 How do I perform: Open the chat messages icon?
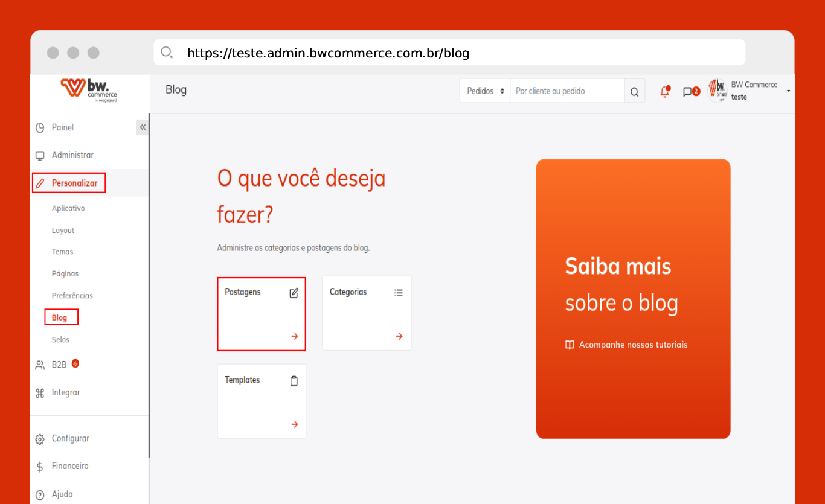pyautogui.click(x=687, y=92)
